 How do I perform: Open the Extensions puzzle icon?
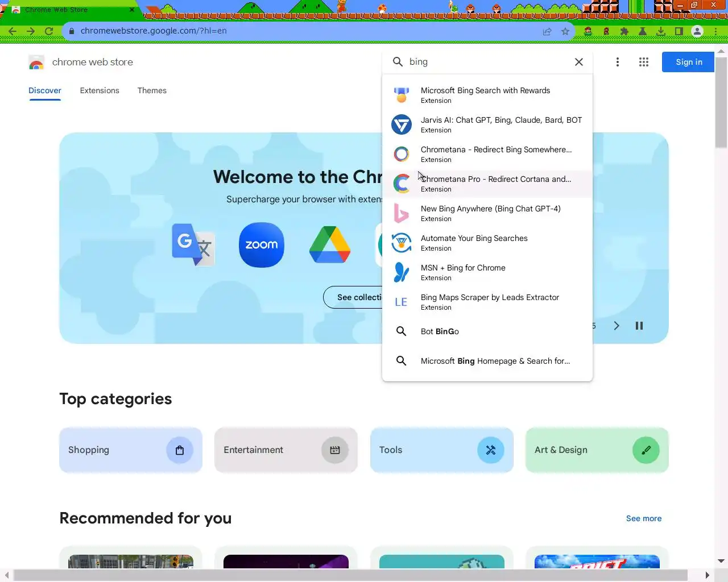point(624,31)
